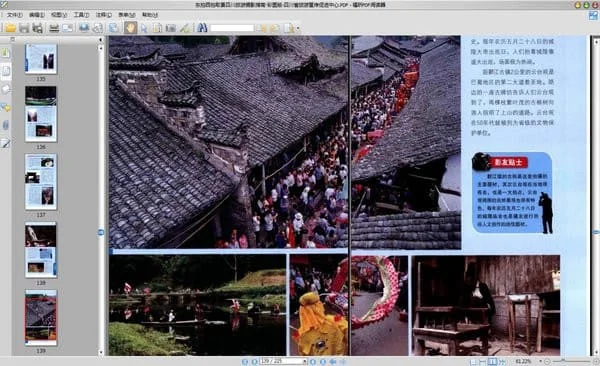The image size is (600, 366).
Task: Go to the previous page button
Action: pyautogui.click(x=254, y=361)
